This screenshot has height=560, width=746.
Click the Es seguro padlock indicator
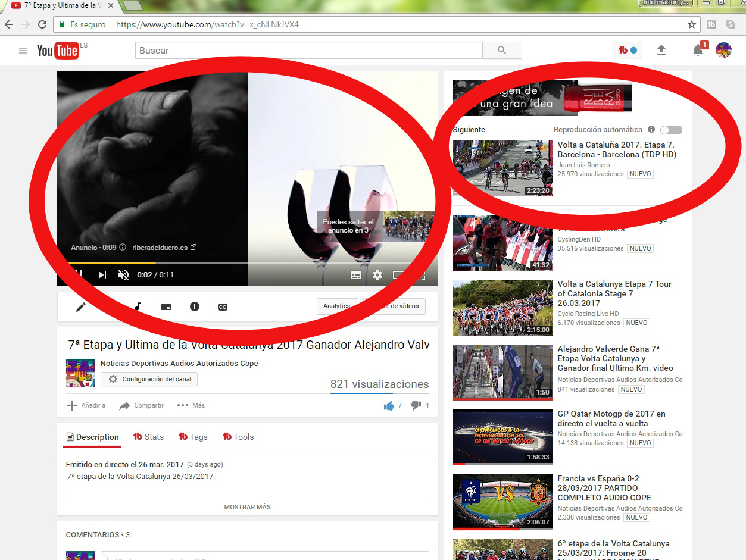pos(82,25)
